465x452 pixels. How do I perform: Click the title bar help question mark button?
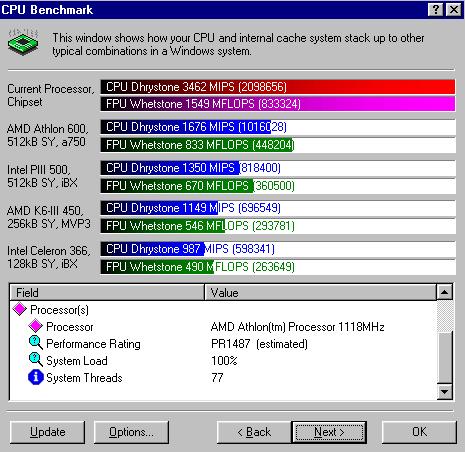point(435,10)
